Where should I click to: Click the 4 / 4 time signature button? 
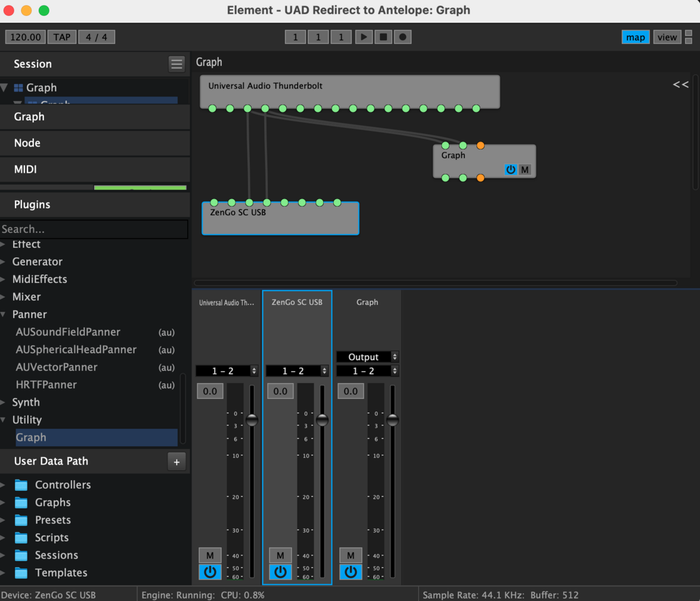pos(96,37)
